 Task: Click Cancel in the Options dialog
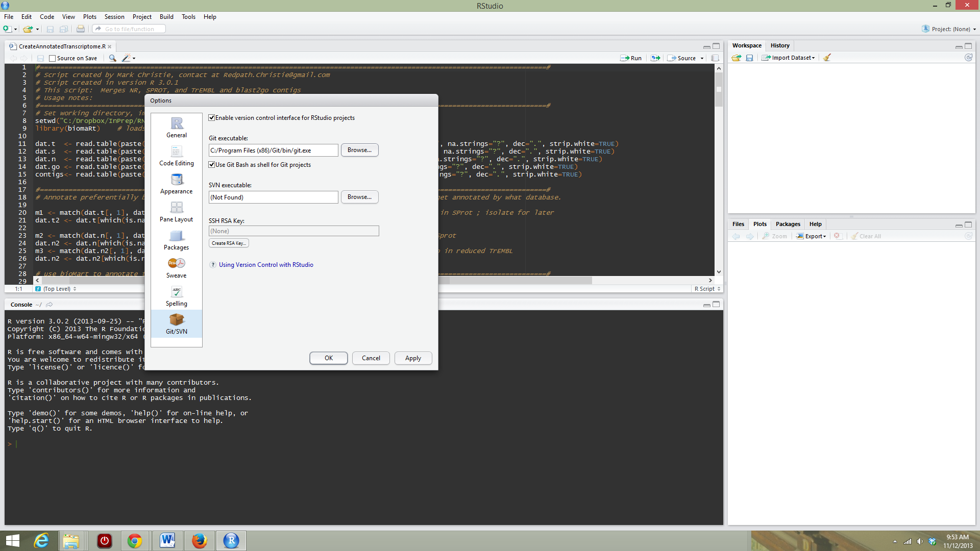pos(371,358)
